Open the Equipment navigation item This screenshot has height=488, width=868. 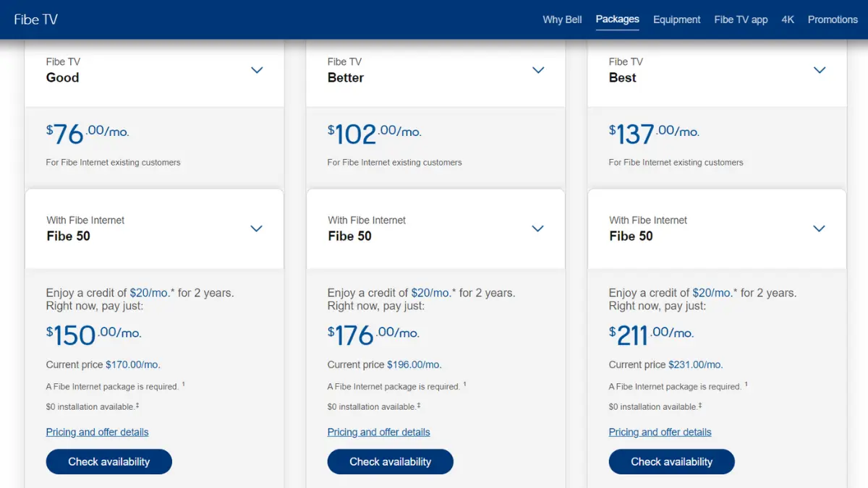[x=676, y=20]
